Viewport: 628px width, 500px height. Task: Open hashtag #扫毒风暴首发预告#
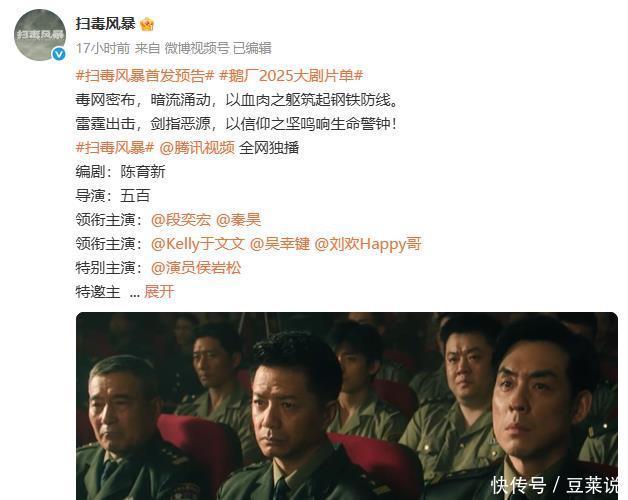pos(145,76)
